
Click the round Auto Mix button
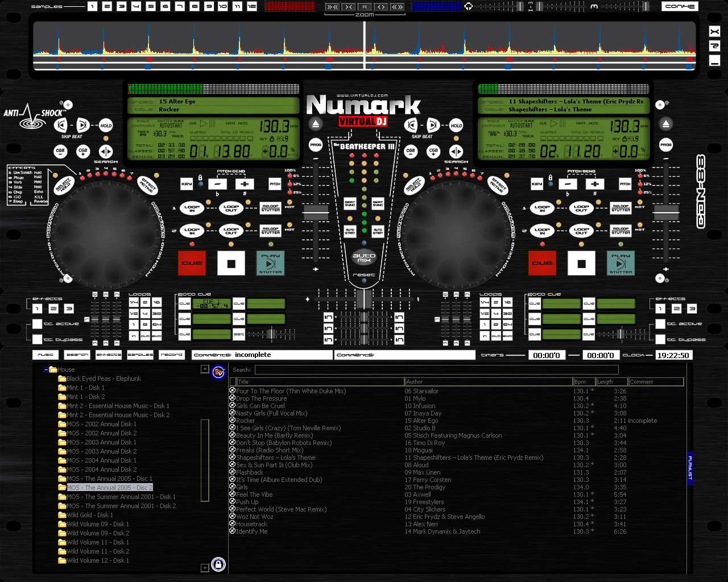(364, 257)
